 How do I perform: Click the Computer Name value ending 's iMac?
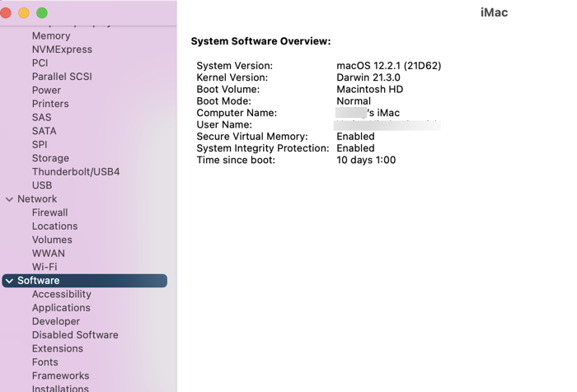368,113
